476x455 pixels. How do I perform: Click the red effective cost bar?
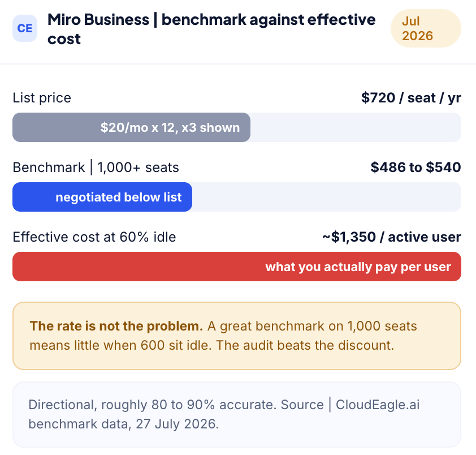click(x=237, y=267)
